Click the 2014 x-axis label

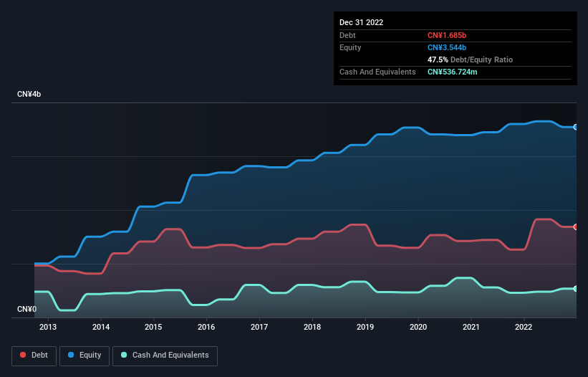(101, 327)
